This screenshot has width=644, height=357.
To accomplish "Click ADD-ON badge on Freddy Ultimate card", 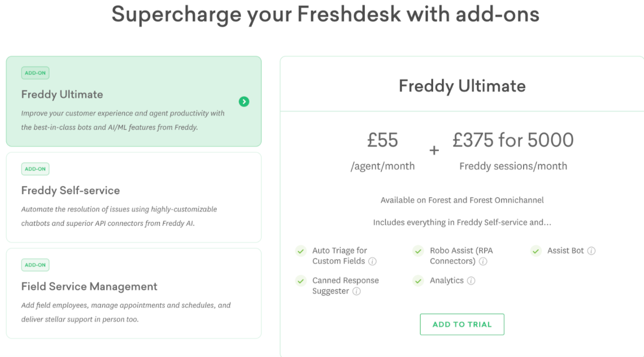I will tap(35, 73).
